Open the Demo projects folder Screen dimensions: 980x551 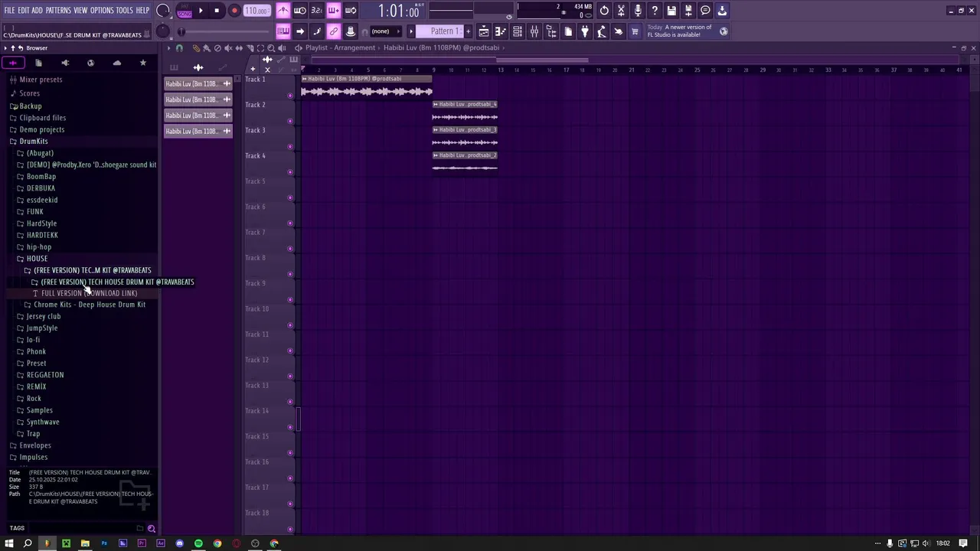tap(42, 130)
